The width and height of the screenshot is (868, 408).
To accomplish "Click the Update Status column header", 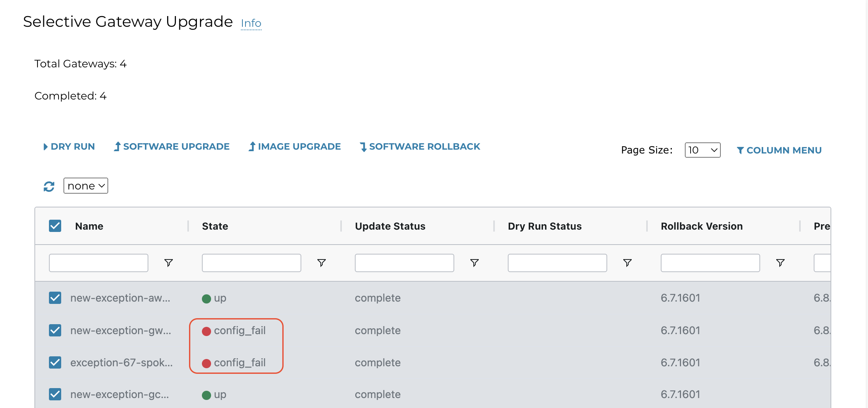I will point(390,226).
